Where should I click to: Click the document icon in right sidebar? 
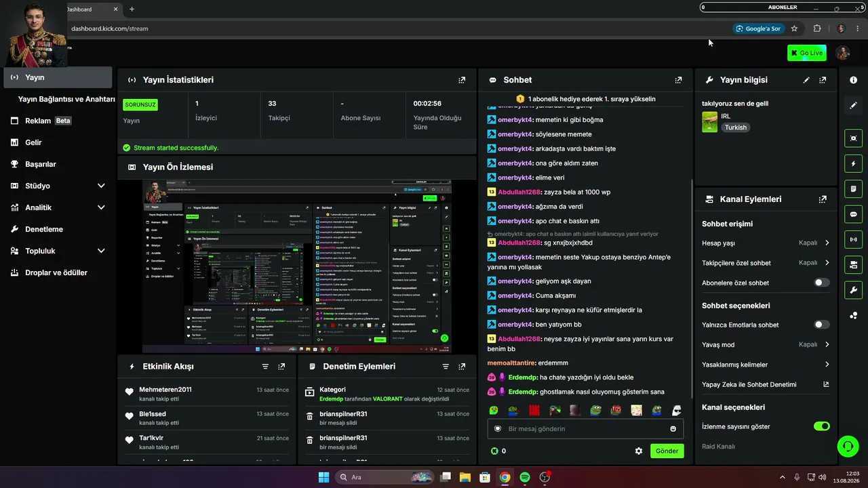[x=853, y=188]
